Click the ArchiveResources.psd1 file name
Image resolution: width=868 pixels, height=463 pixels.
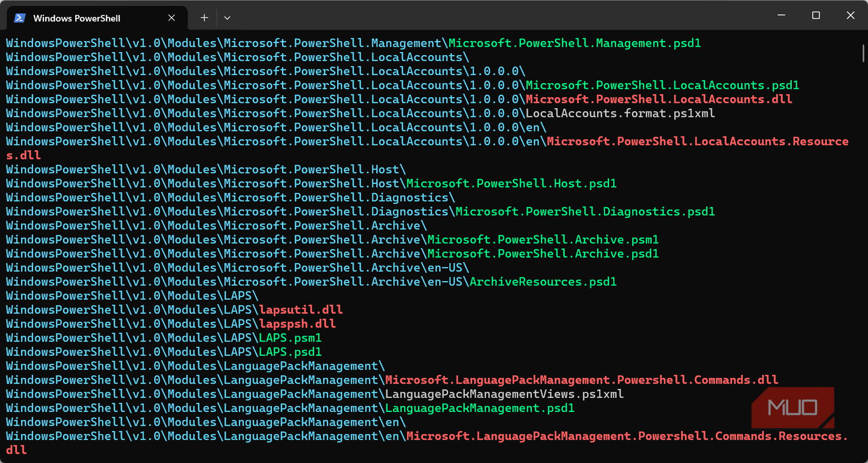tap(543, 282)
